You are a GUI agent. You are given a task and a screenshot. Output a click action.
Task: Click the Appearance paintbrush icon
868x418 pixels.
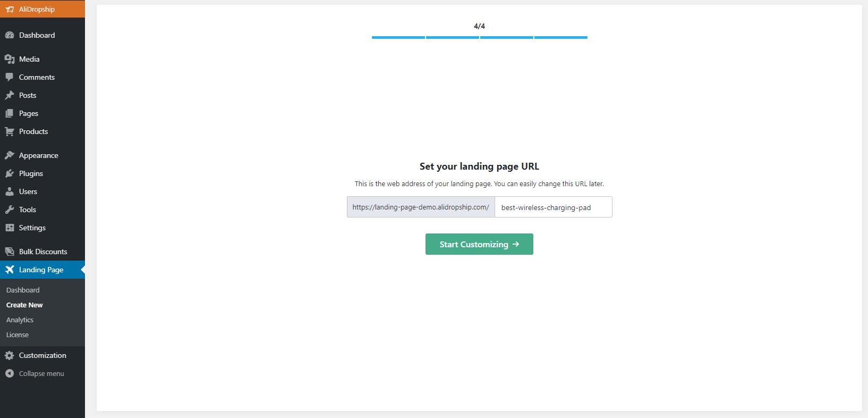(10, 155)
